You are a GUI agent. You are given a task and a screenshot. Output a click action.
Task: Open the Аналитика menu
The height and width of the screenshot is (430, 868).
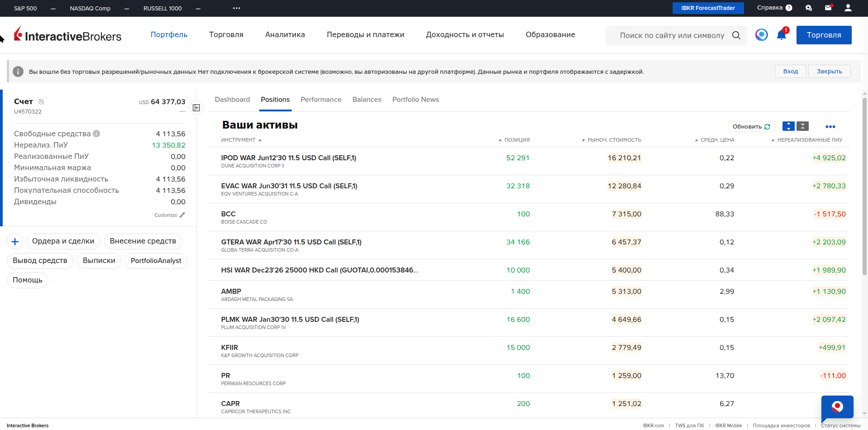click(285, 35)
